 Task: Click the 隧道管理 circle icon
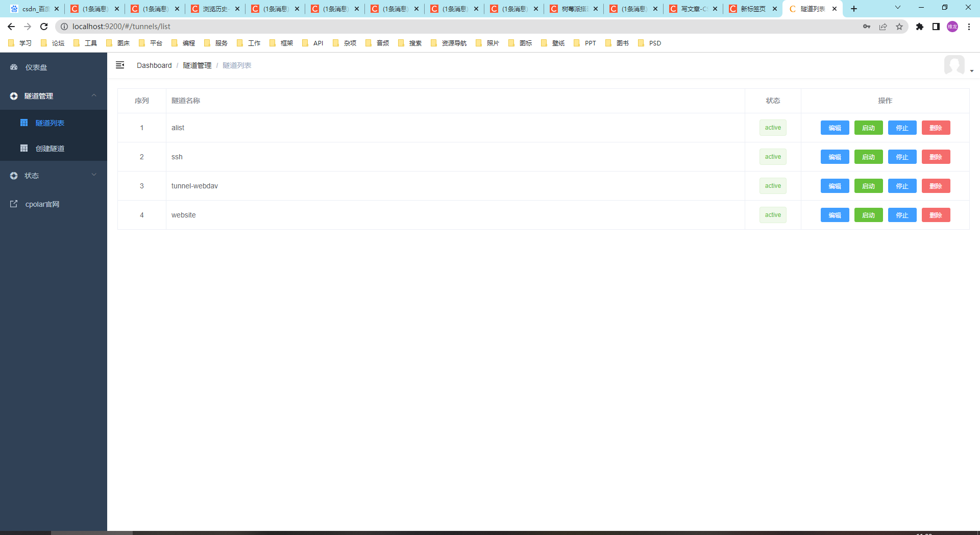coord(14,96)
